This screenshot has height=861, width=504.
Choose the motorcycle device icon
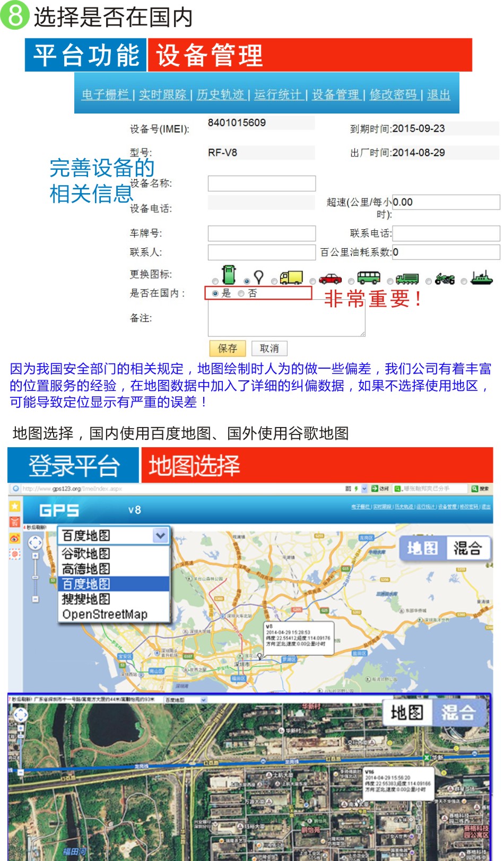[445, 279]
